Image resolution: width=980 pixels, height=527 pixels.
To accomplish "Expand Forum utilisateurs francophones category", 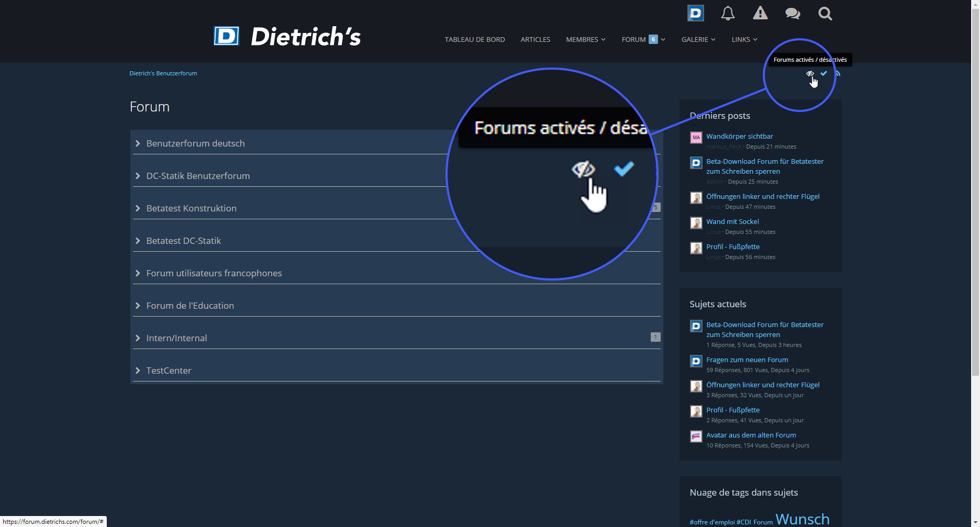I will pos(214,273).
